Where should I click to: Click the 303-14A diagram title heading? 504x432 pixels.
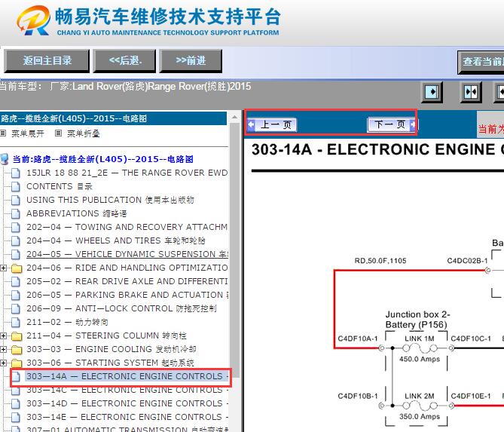click(377, 149)
